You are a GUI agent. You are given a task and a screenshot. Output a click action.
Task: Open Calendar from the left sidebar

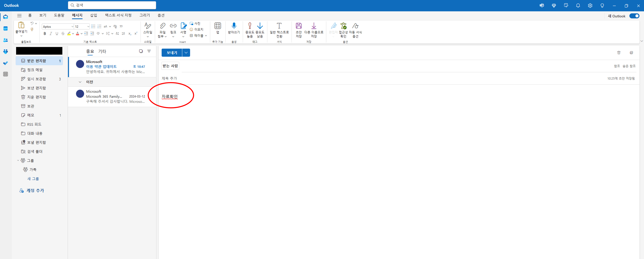coord(6,29)
